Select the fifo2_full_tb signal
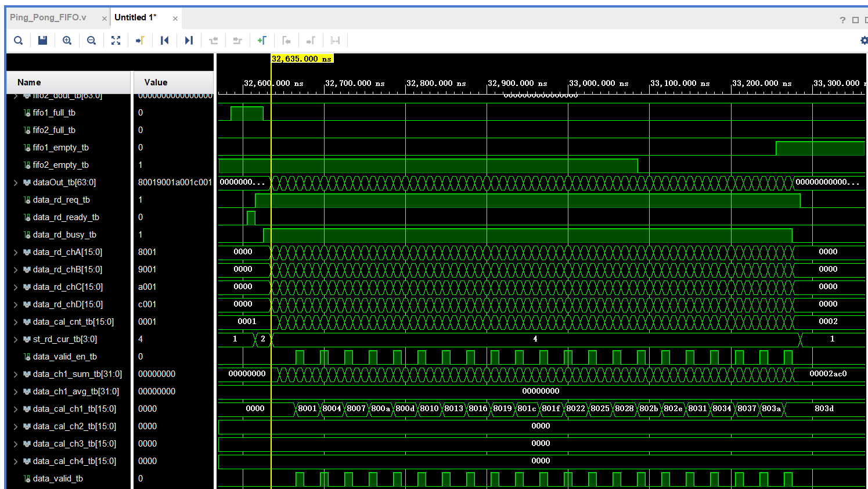The image size is (868, 489). 54,130
